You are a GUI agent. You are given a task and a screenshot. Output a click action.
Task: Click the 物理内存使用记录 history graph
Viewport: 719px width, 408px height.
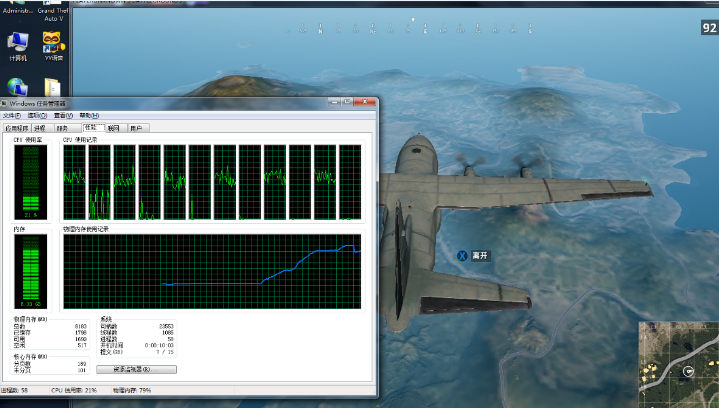[212, 271]
